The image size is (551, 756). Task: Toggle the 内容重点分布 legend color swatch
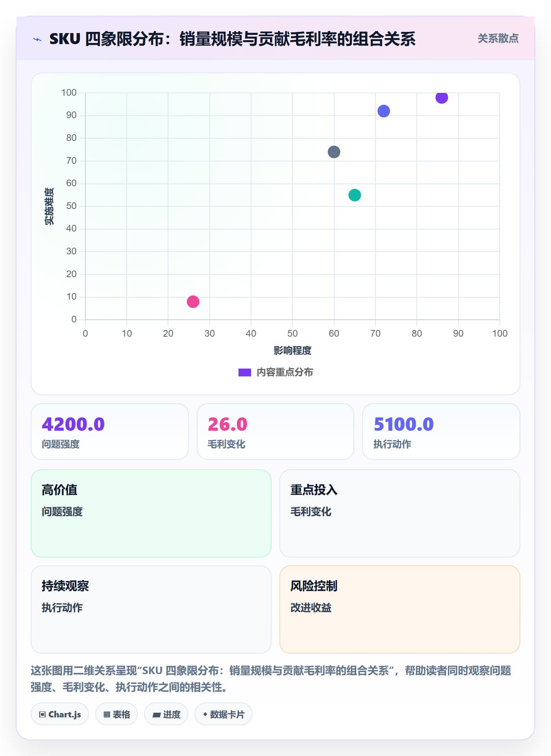coord(244,372)
